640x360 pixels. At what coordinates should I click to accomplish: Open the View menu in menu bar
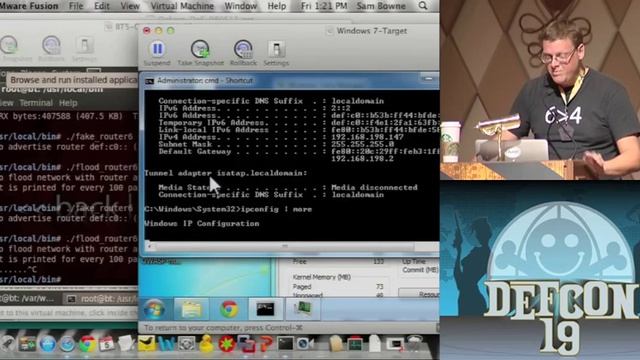(x=130, y=6)
